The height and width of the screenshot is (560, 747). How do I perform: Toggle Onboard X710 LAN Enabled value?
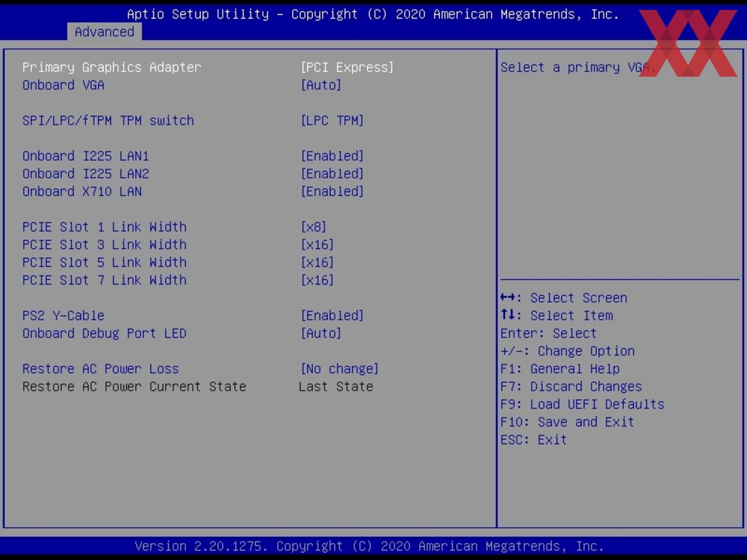[x=332, y=191]
